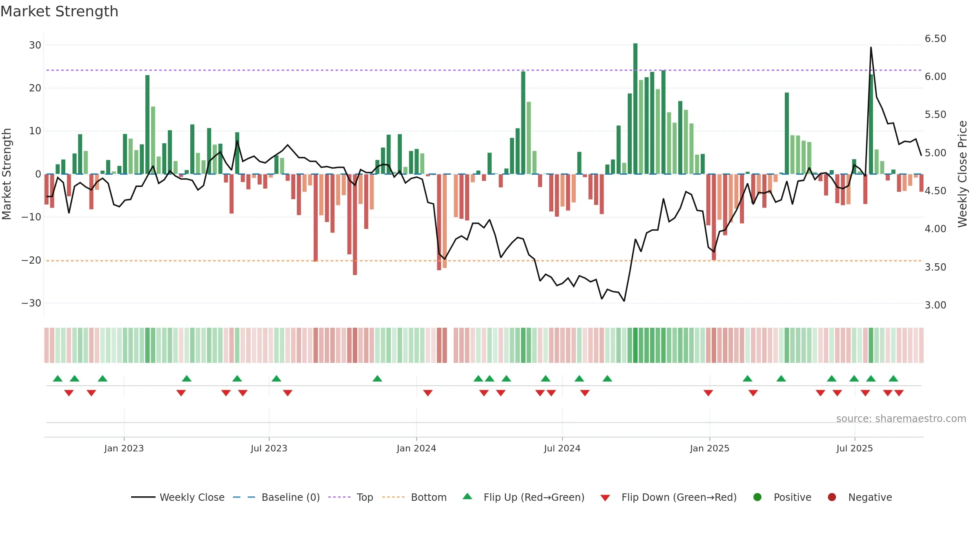
Task: Click the Weekly Close black line legend icon
Action: click(143, 497)
